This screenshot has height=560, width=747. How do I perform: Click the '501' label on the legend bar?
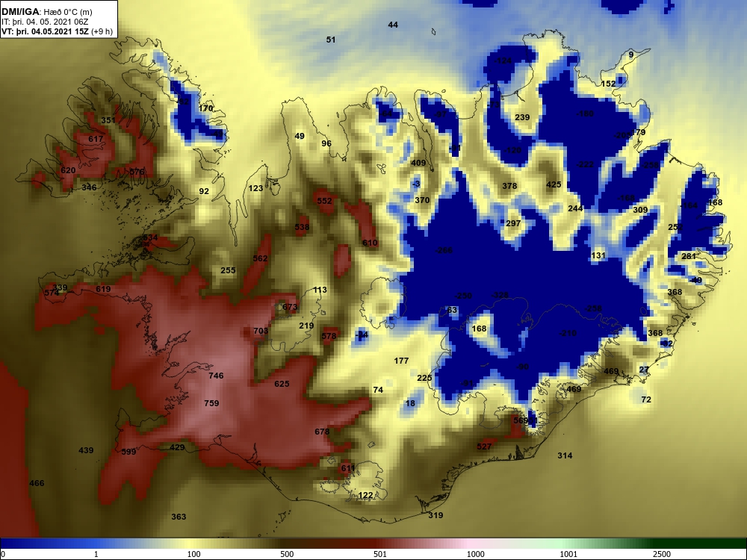pos(380,554)
